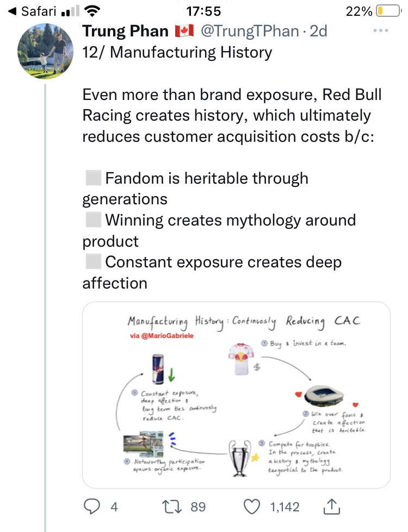Tap the 2d tweet timestamp
The image size is (408, 532).
pyautogui.click(x=318, y=32)
